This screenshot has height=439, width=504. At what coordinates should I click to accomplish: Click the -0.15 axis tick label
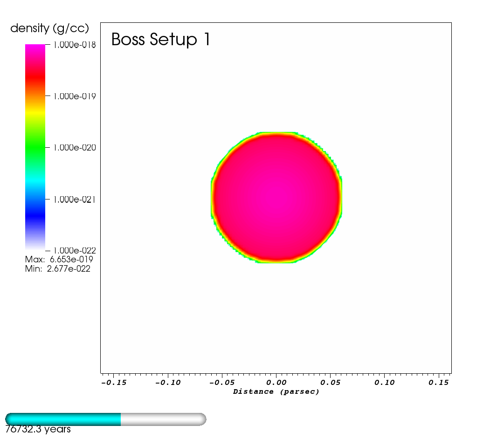114,383
